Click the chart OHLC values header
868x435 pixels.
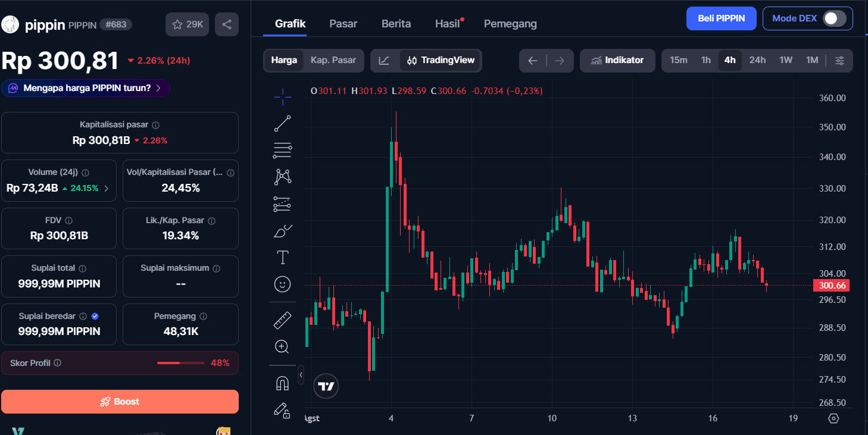[x=426, y=91]
